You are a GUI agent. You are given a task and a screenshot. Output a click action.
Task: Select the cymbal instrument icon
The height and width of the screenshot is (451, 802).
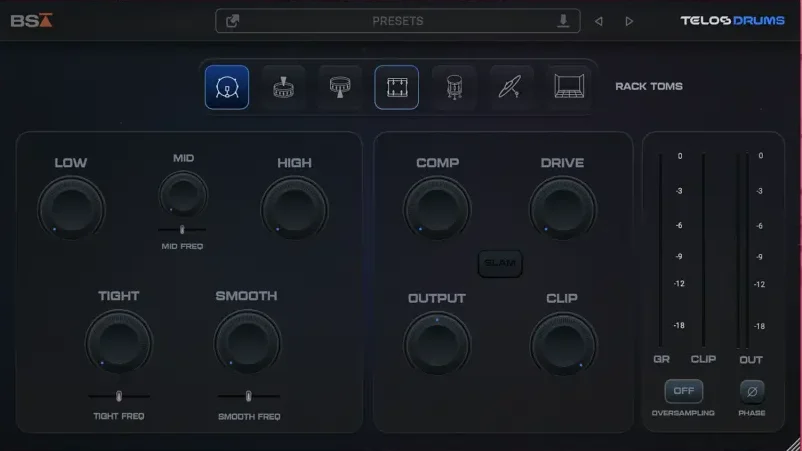[510, 87]
